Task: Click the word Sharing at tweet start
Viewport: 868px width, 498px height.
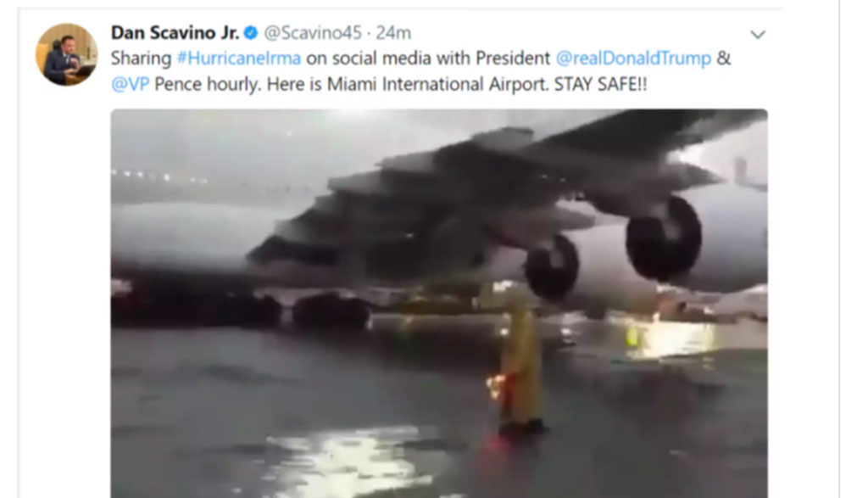Action: (x=142, y=59)
